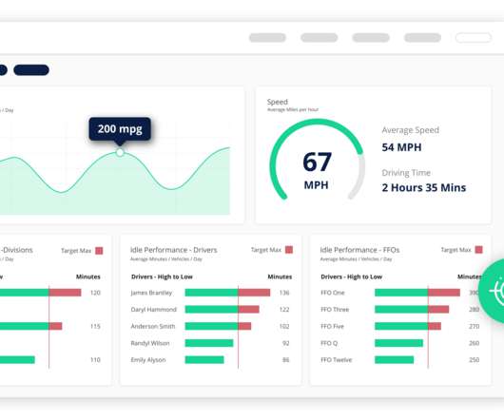This screenshot has height=420, width=504.
Task: Select the FFO Five row label
Action: (x=332, y=326)
